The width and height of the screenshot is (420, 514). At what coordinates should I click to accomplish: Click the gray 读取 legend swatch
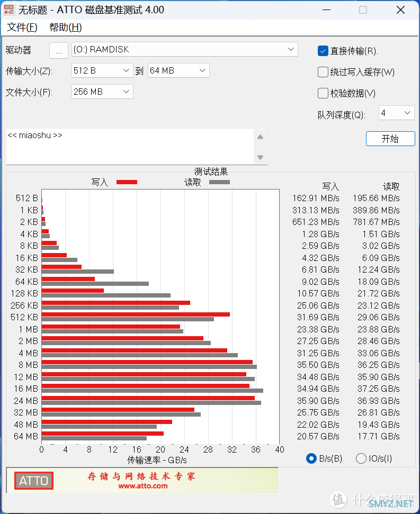(219, 182)
